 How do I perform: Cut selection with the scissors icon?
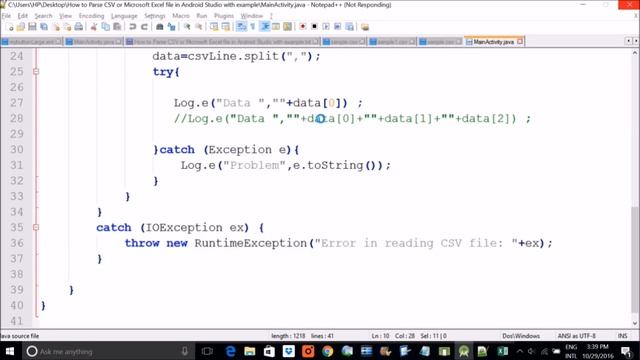[94, 27]
